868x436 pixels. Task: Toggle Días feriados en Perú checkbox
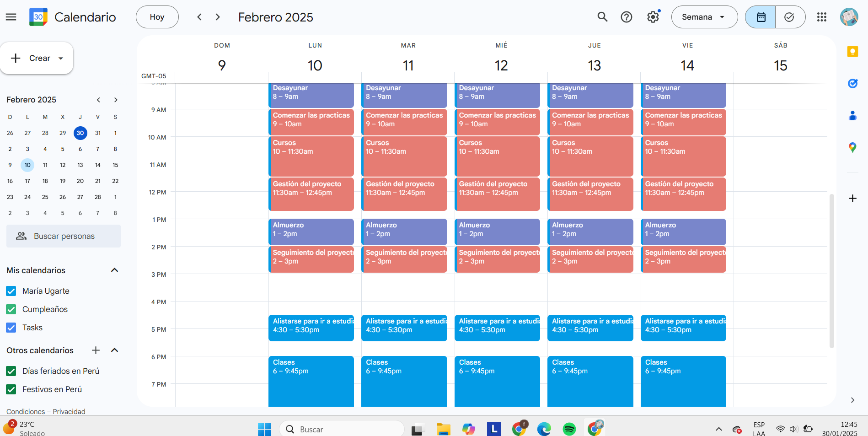click(11, 371)
